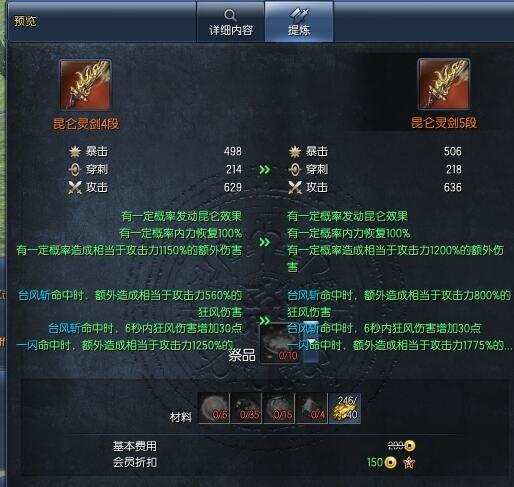514x487 pixels.
Task: Click the gold coin next to 基本费用 price
Action: tap(410, 446)
